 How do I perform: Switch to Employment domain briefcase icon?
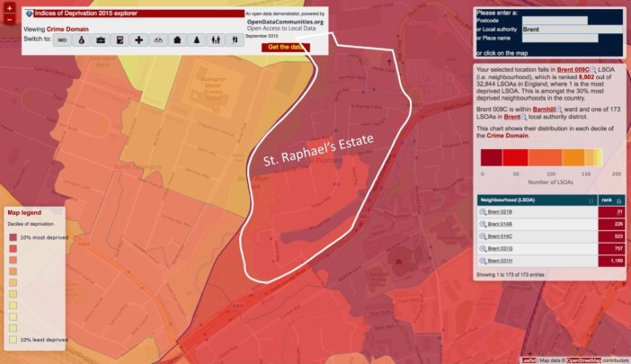[x=102, y=40]
